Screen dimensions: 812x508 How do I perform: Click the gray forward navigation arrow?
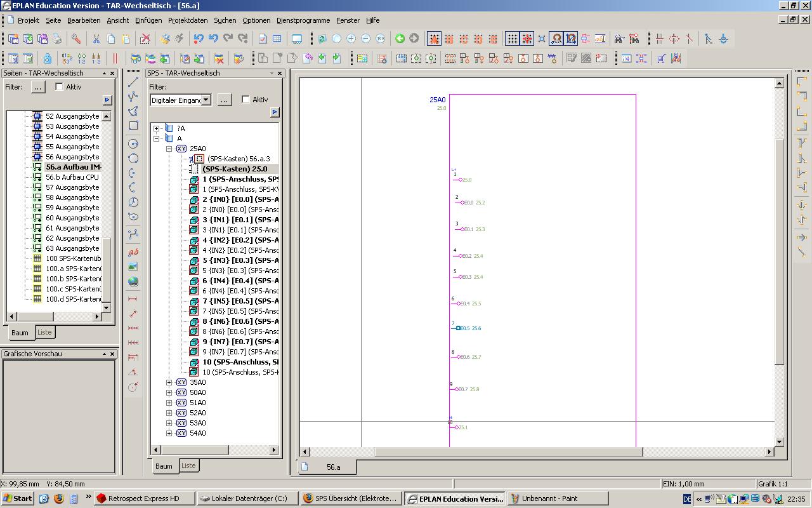tap(414, 39)
